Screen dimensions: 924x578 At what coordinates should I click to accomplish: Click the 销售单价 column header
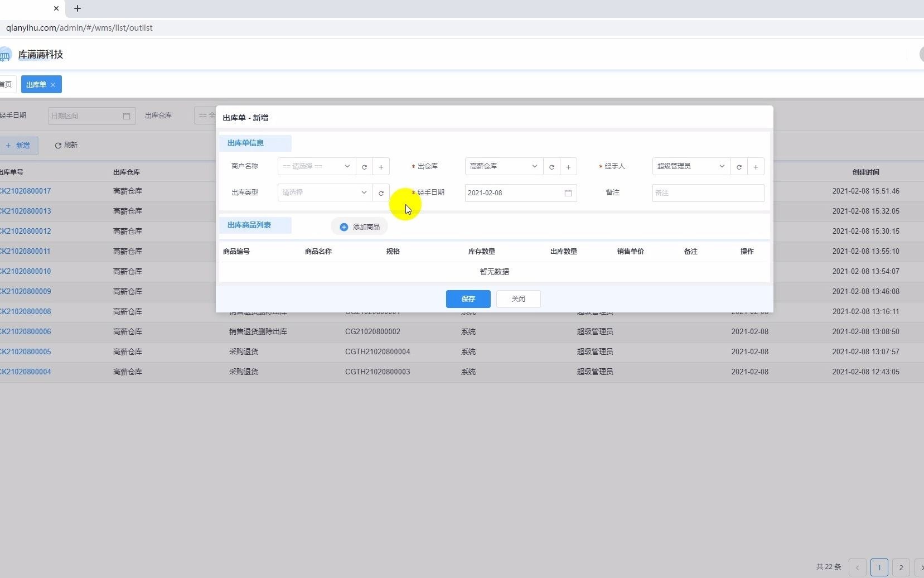coord(631,252)
